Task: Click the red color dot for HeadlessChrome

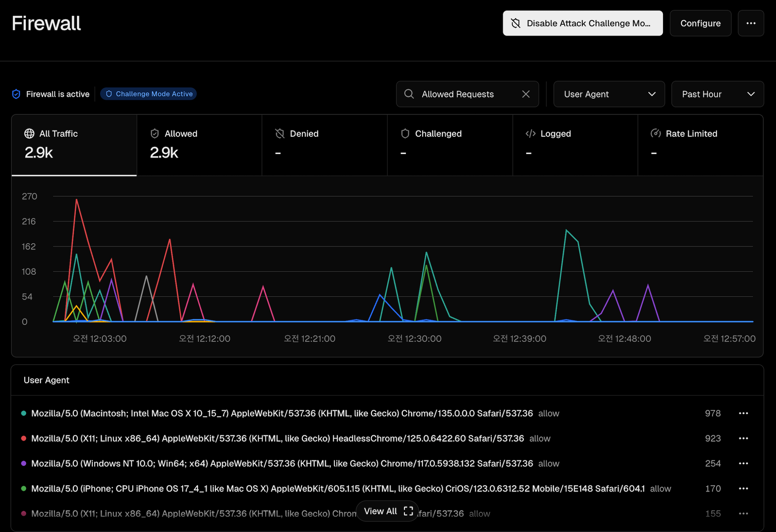Action: tap(24, 438)
